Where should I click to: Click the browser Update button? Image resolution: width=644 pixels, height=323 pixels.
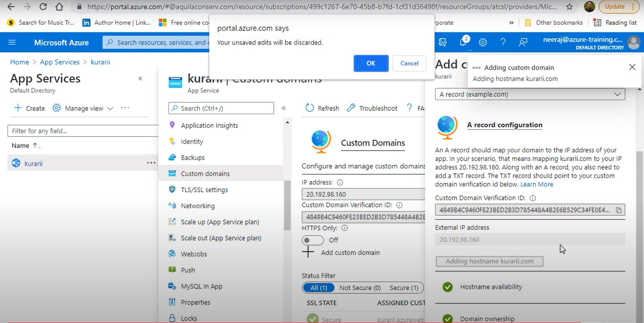[619, 7]
